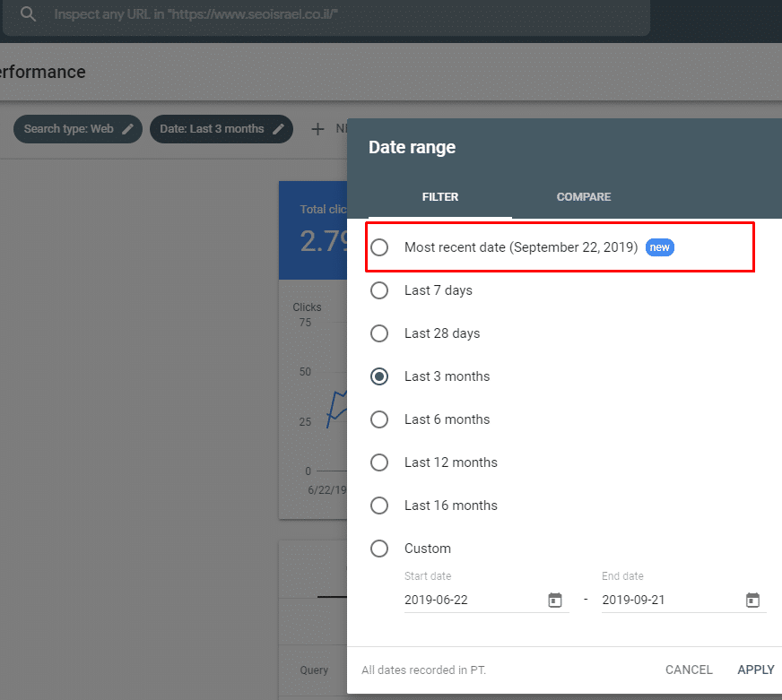Choose Last 28 days radio option
Image resolution: width=782 pixels, height=700 pixels.
click(379, 333)
